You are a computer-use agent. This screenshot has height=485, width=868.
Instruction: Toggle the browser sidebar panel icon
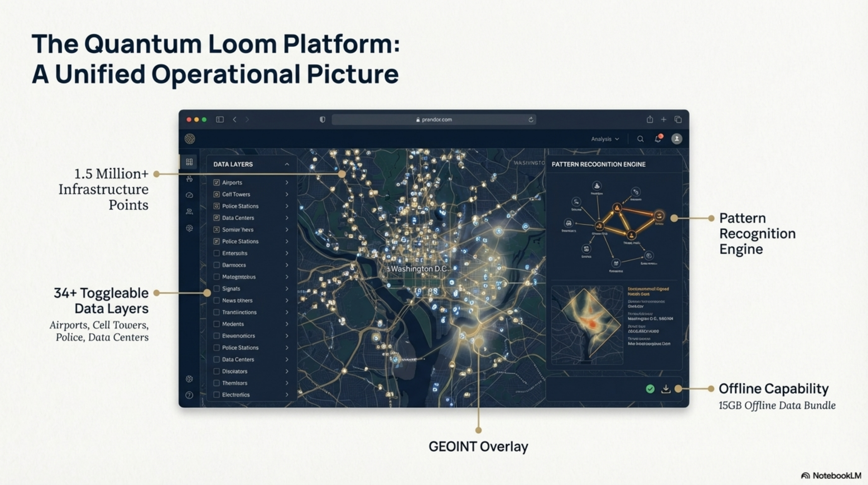pos(220,119)
